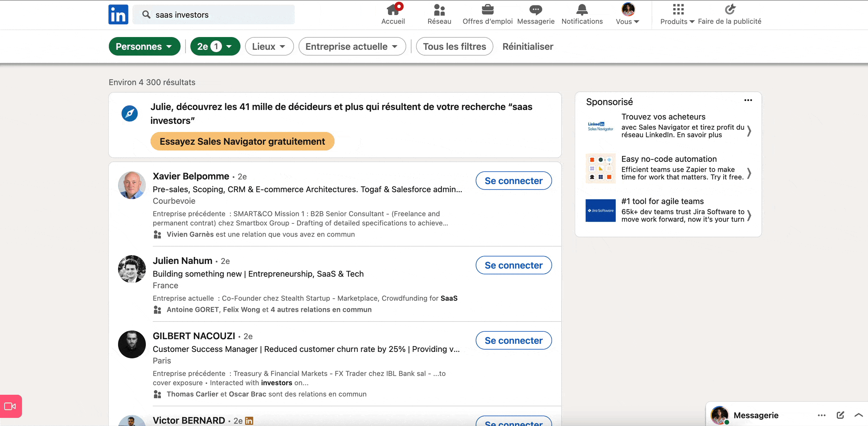Open Accueil home icon

pos(393,9)
